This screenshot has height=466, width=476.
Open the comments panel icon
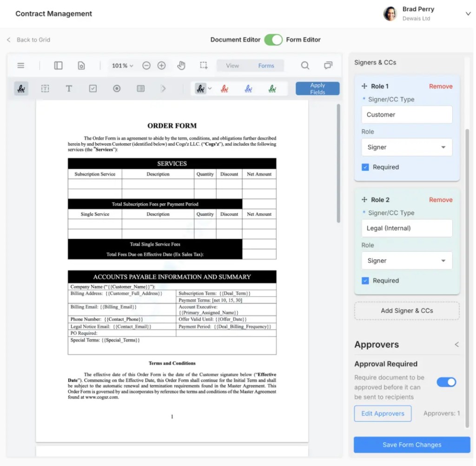(328, 66)
